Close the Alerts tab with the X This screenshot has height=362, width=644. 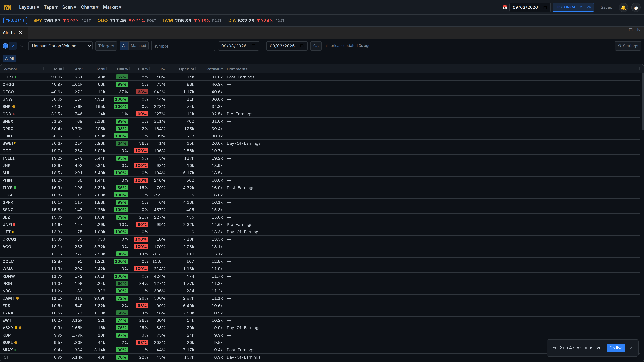(21, 33)
